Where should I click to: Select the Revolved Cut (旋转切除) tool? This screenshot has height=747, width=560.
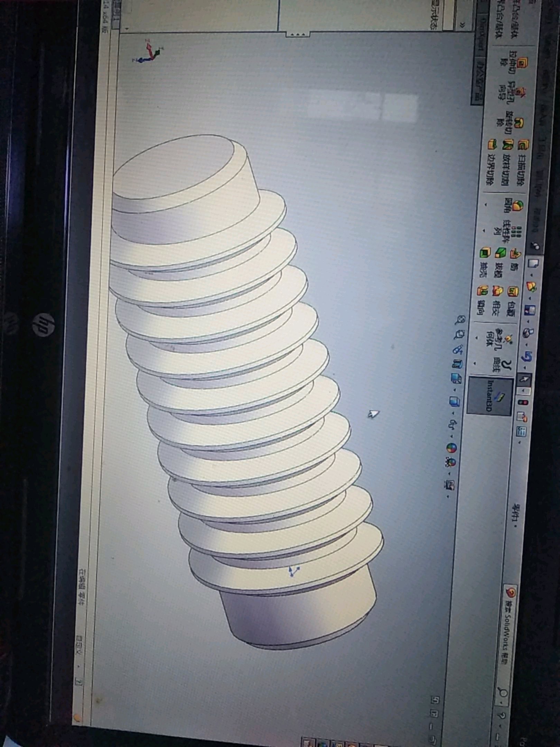[x=510, y=123]
